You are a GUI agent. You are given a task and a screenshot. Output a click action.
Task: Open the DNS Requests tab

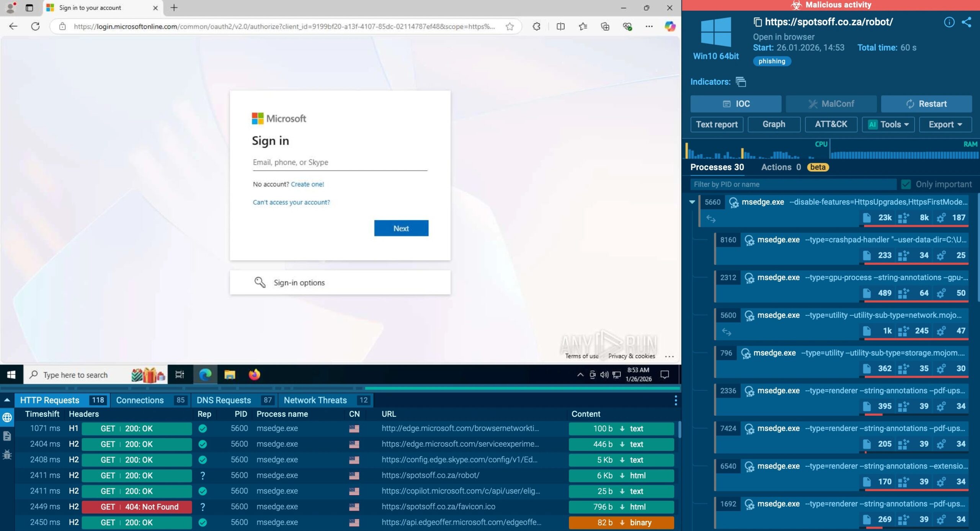[x=224, y=400]
